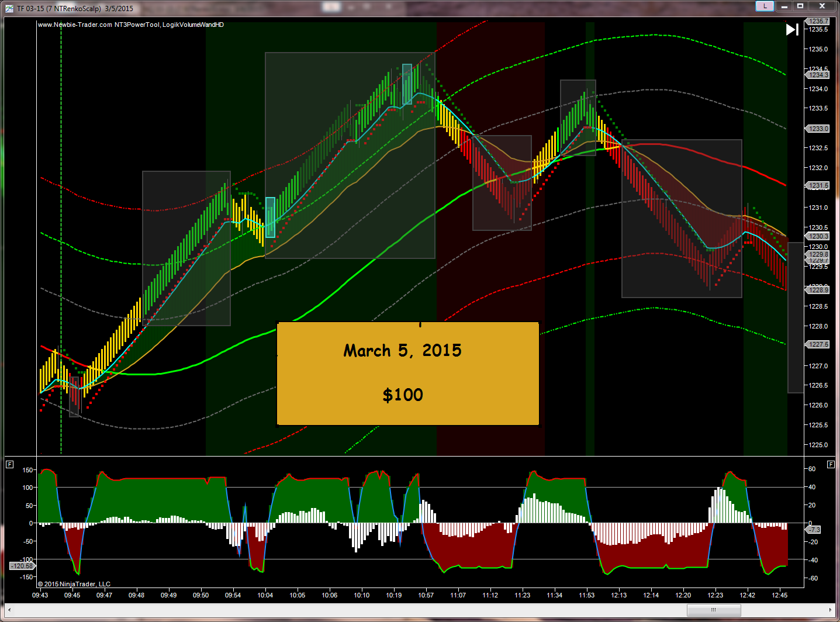The height and width of the screenshot is (622, 840).
Task: Select the 1233.0 price marker label
Action: point(818,129)
